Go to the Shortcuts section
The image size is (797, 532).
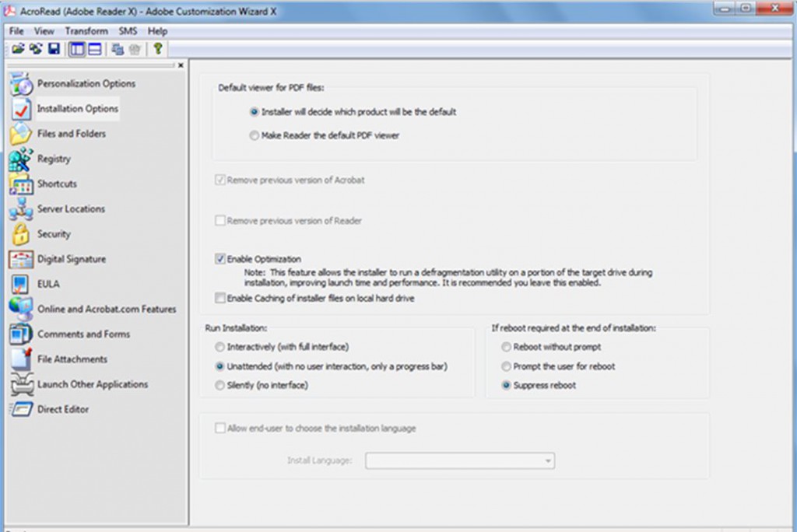coord(57,184)
